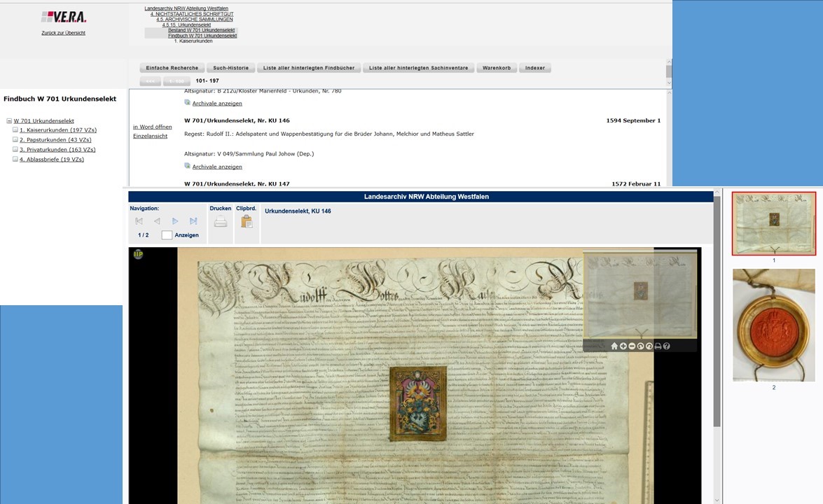Viewport: 823px width, 504px height.
Task: Open Liste aller hinterlegten Sachinventare
Action: tap(418, 68)
